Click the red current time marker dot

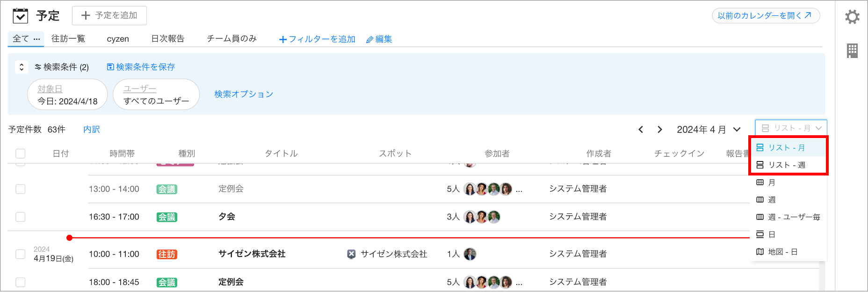click(69, 238)
